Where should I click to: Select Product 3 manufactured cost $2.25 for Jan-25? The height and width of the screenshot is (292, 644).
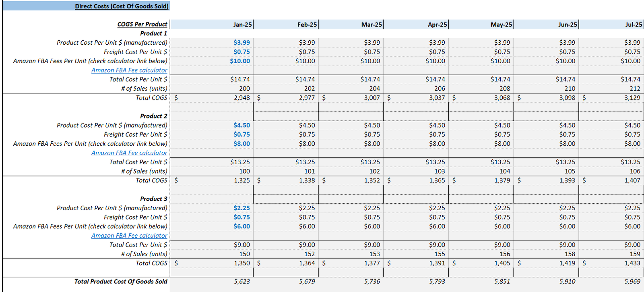242,208
